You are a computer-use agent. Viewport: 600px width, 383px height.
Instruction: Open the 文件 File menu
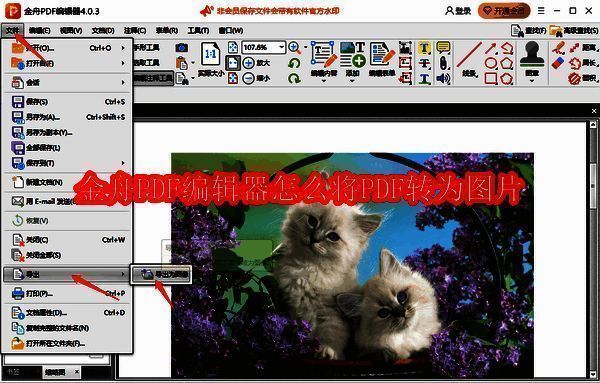pyautogui.click(x=13, y=30)
